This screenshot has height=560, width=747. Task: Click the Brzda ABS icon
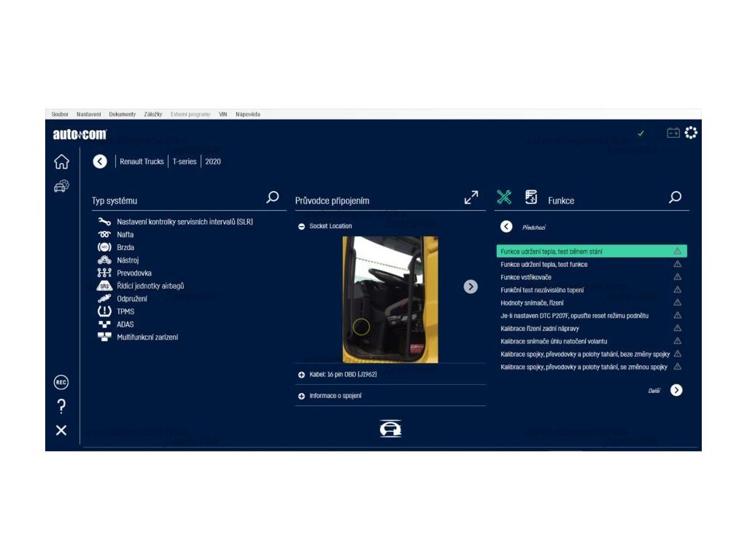tap(104, 247)
